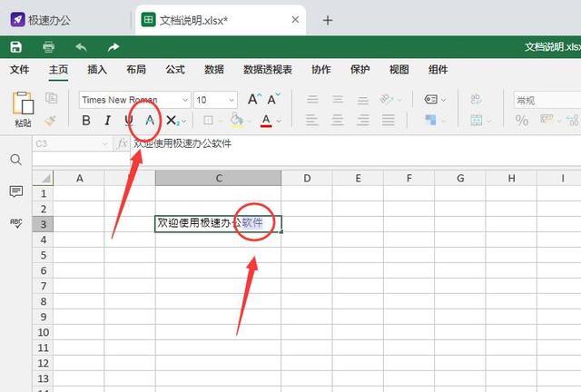This screenshot has width=581, height=392.
Task: Switch to the 插入 tab
Action: pyautogui.click(x=97, y=69)
